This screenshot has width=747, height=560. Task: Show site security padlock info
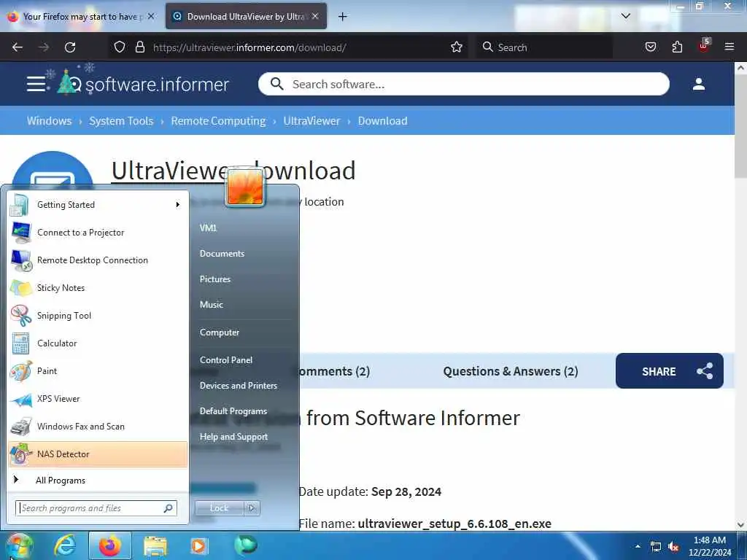tap(139, 47)
